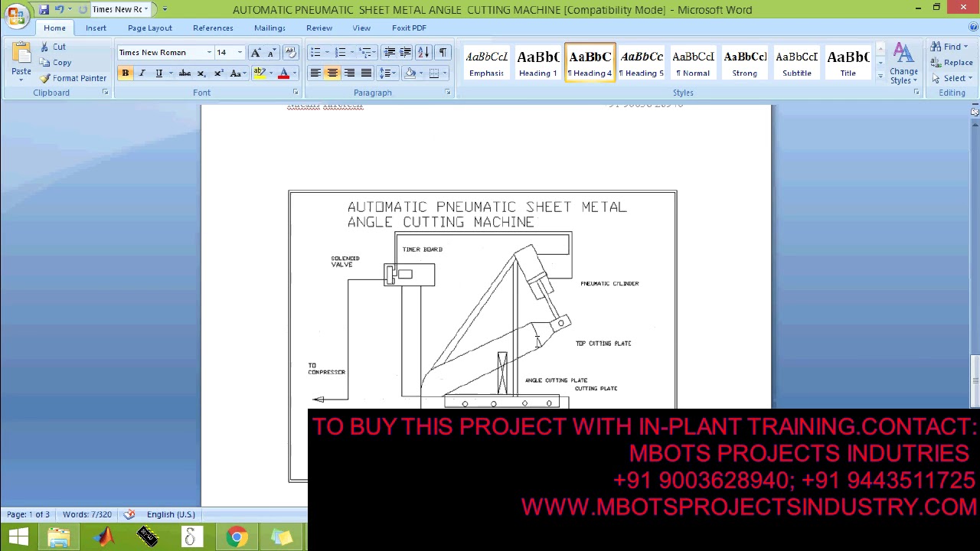The image size is (980, 551).
Task: Align text to the right
Action: pyautogui.click(x=349, y=73)
